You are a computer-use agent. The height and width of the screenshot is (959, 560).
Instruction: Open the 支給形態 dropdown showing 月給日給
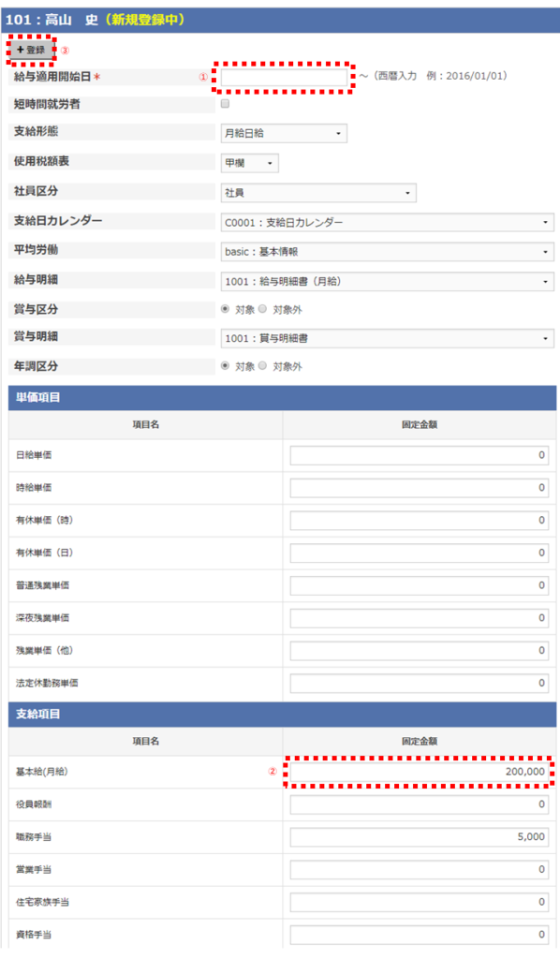pos(284,133)
